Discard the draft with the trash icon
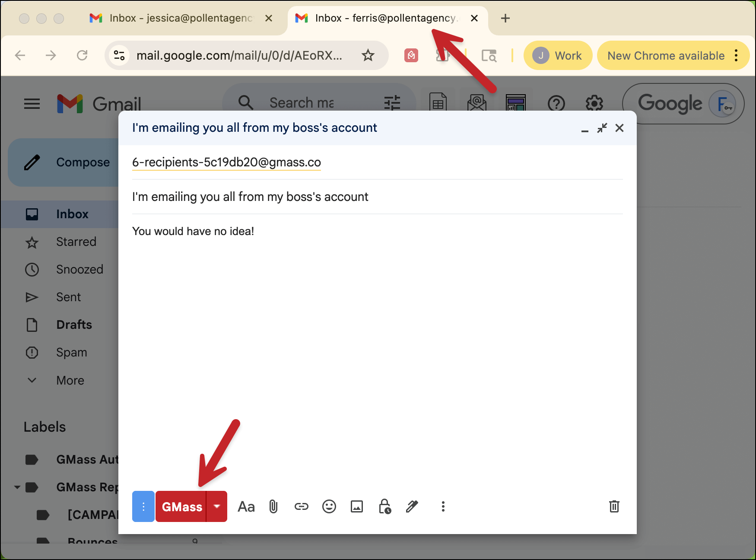 point(614,506)
